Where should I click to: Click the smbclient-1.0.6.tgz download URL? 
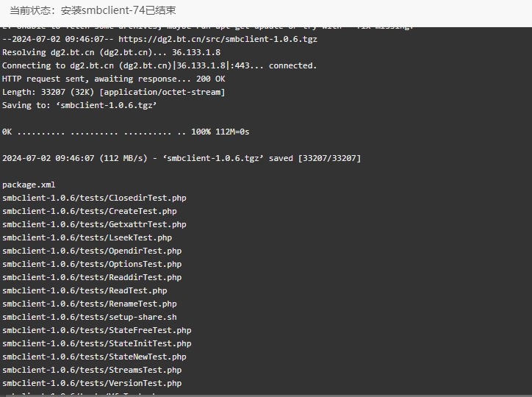click(218, 40)
